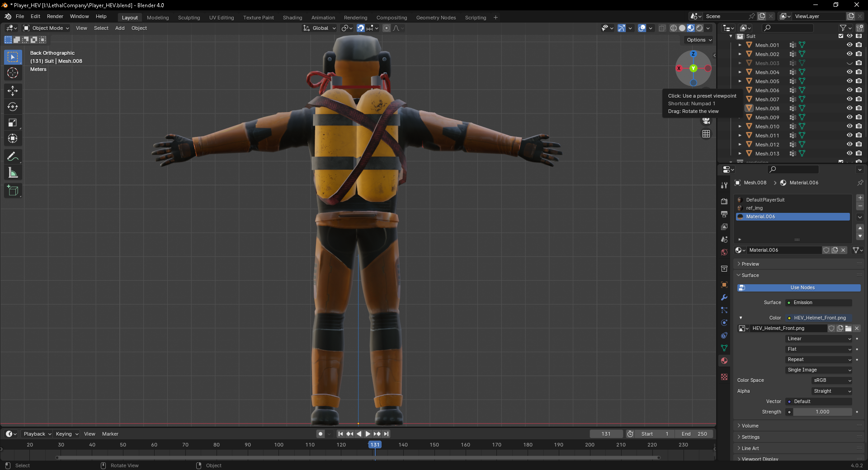Expand the Mesh.004 tree item

pyautogui.click(x=740, y=72)
